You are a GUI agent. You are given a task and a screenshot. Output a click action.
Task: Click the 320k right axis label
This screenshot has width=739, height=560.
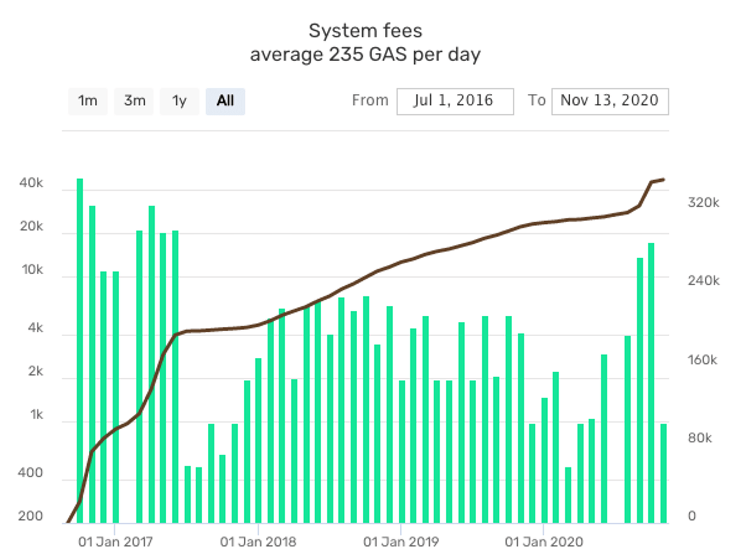703,203
